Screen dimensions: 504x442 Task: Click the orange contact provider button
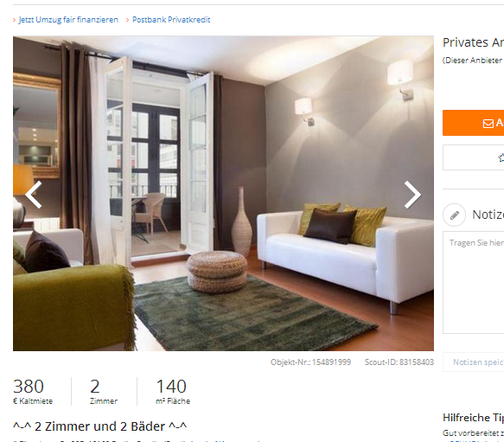(473, 123)
